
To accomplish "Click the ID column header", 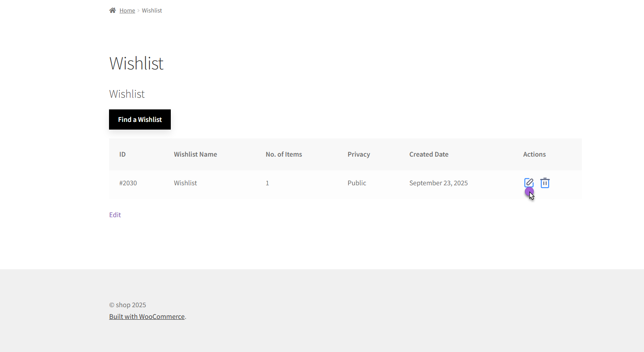I will pos(122,154).
